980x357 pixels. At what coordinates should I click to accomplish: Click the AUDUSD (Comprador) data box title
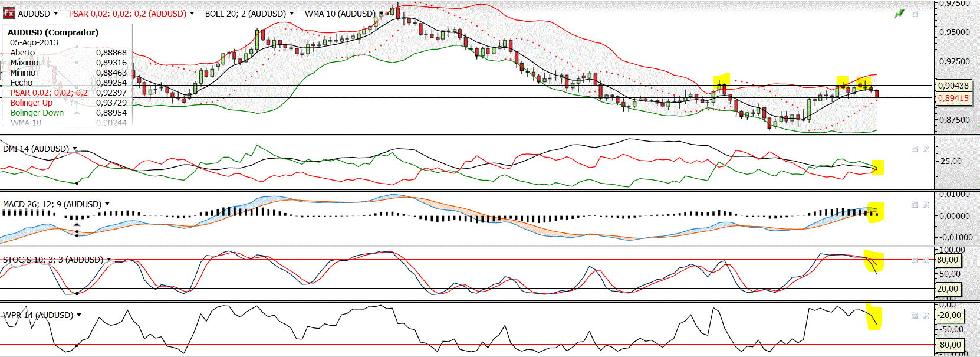pyautogui.click(x=53, y=32)
